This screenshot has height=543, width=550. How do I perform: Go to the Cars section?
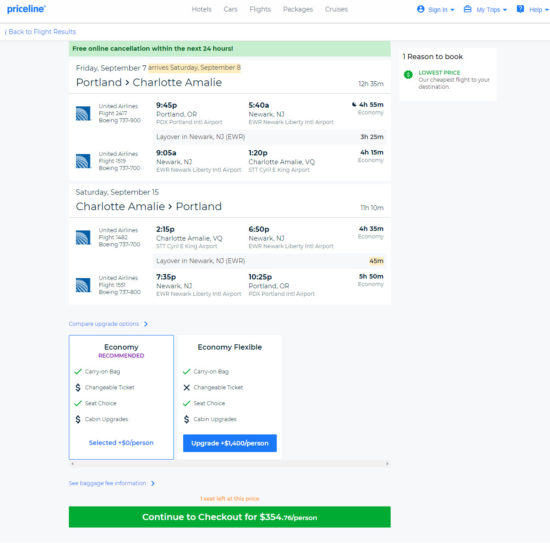(230, 9)
